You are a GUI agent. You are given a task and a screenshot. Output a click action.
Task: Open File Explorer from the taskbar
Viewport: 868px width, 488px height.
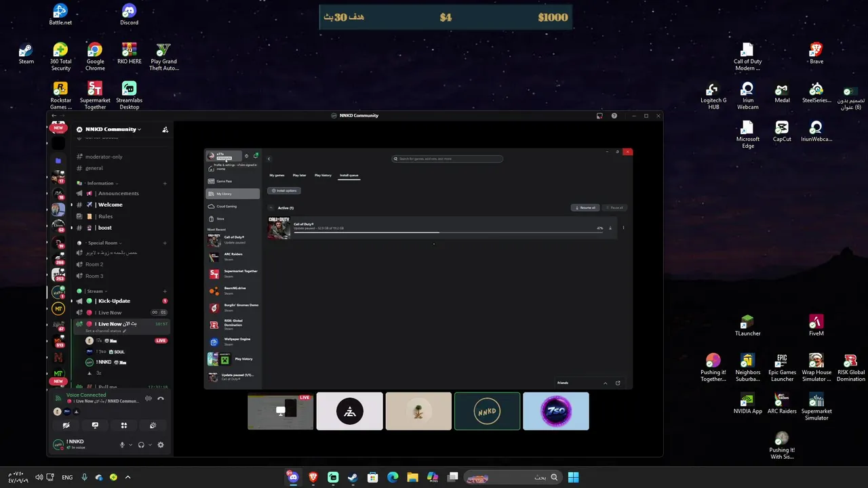[x=412, y=477]
